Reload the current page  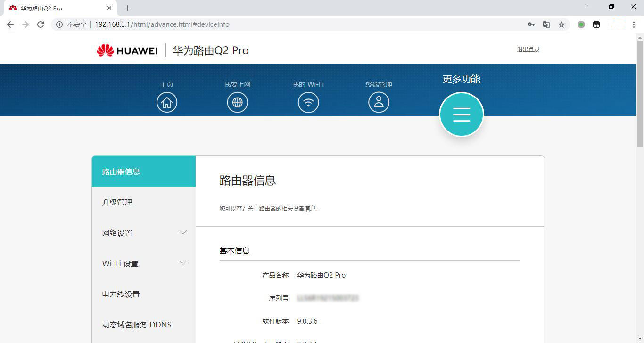(x=41, y=24)
